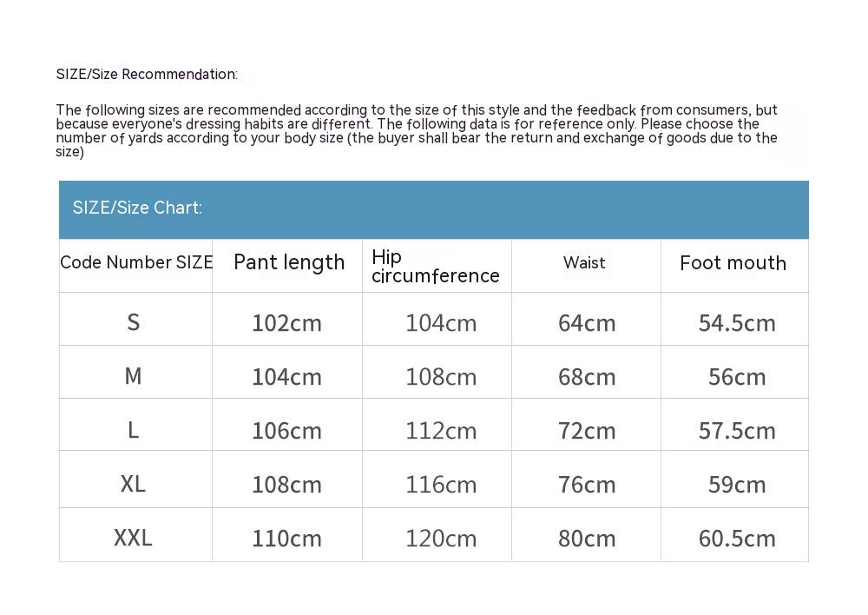Click the SIZE/Size Recommendation heading
868x615 pixels.
(147, 75)
